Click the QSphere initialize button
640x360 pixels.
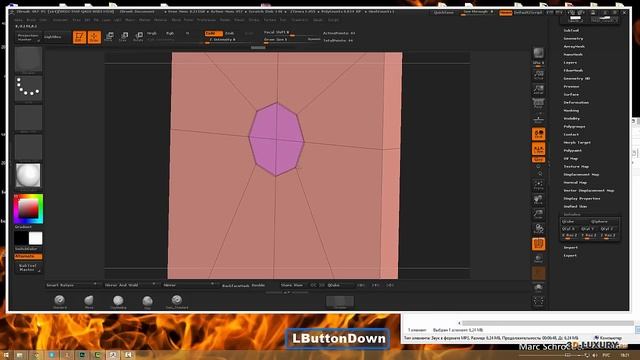pos(599,222)
